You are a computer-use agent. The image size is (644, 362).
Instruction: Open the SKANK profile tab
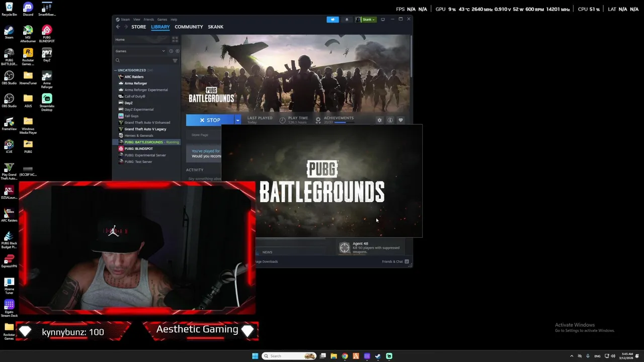pyautogui.click(x=215, y=27)
